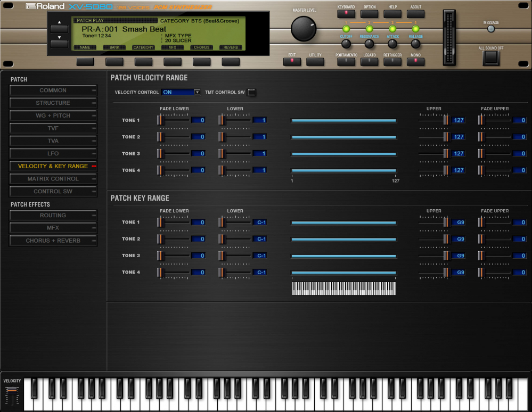Screen dimensions: 532x412
Task: Select Velocity & Key Range section
Action: [x=53, y=166]
